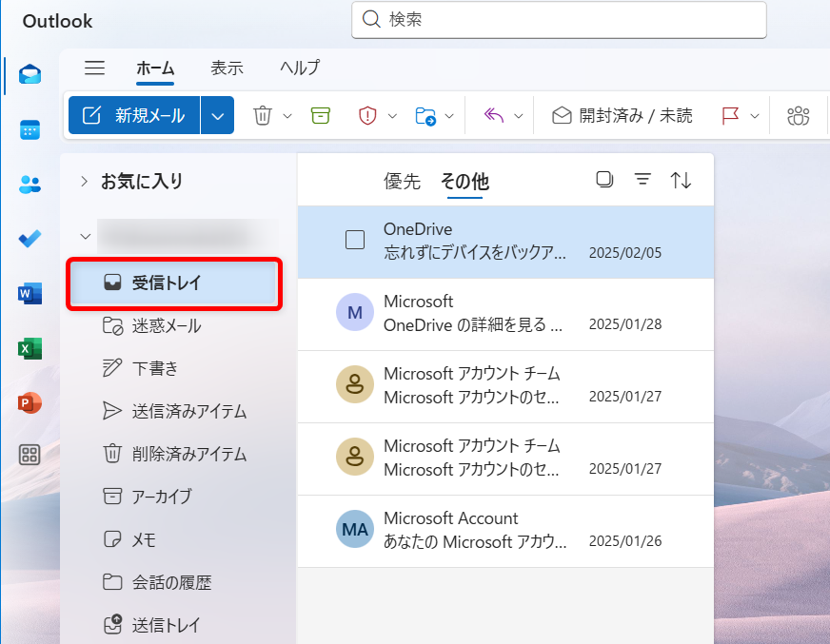Open the dropdown arrow beside 新規メール
This screenshot has width=830, height=644.
(217, 116)
